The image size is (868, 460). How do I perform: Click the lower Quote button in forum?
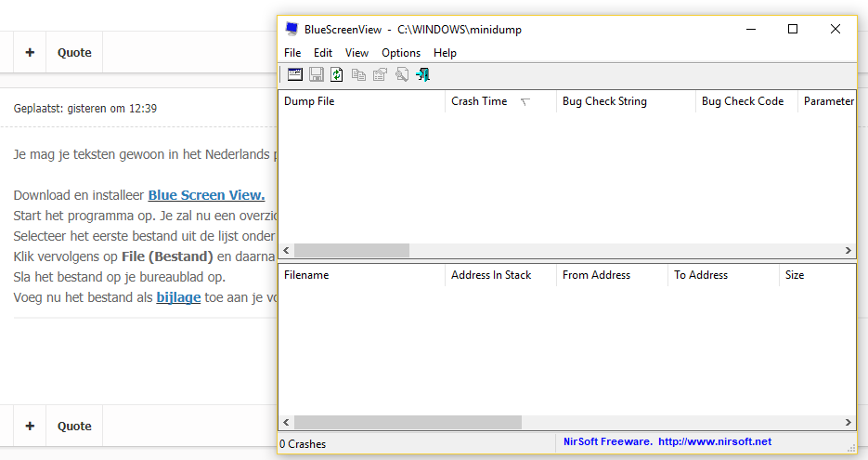click(x=74, y=426)
